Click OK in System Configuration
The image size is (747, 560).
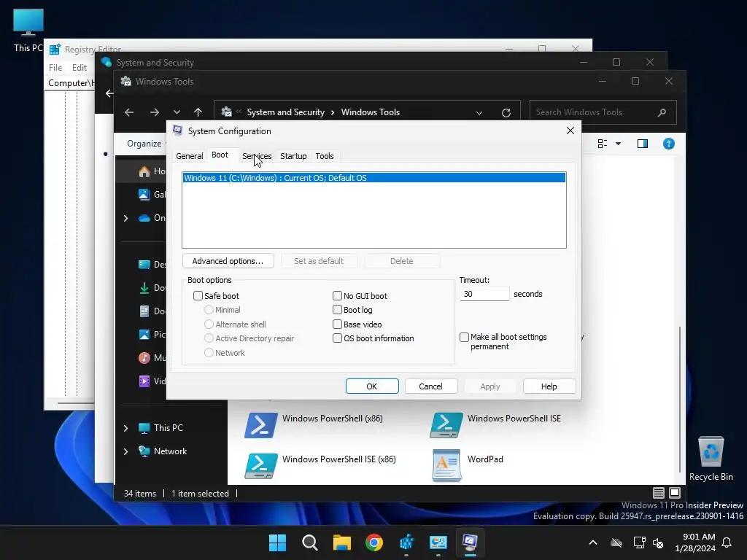pos(372,386)
